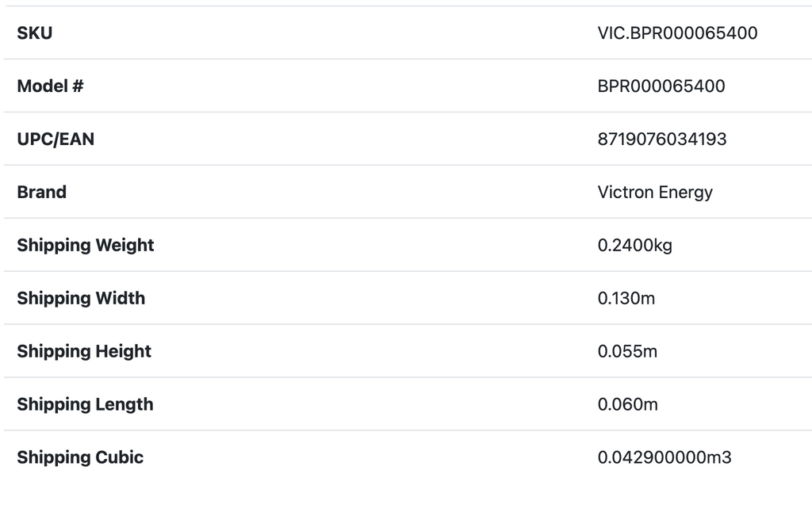The width and height of the screenshot is (812, 512).
Task: Click the UPC/EAN label
Action: tap(56, 139)
